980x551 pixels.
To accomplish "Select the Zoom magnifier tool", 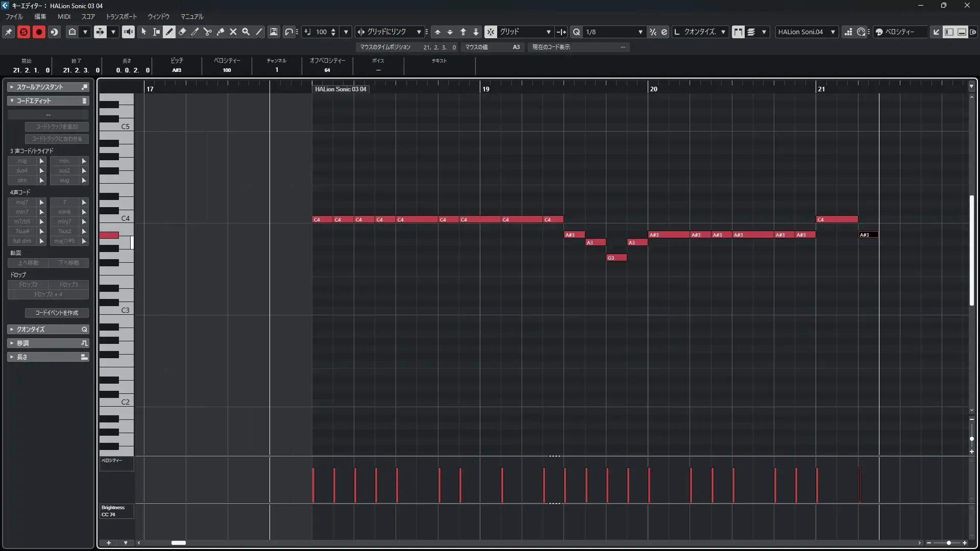I will 246,32.
